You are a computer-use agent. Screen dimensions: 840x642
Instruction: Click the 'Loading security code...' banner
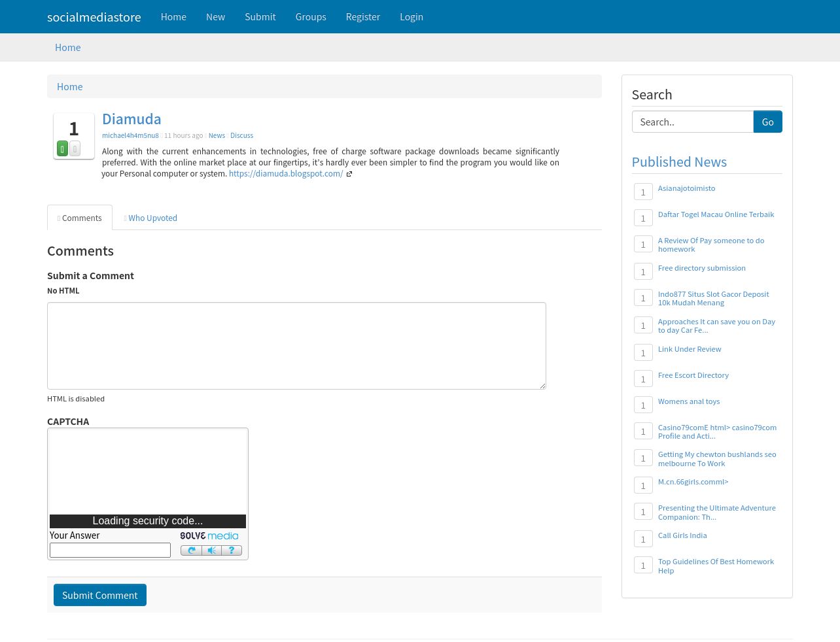(148, 521)
